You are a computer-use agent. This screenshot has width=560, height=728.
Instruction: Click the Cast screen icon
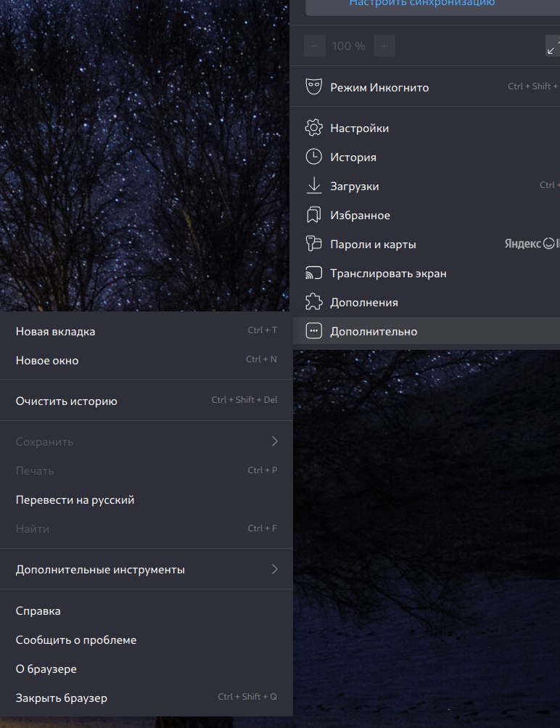coord(313,273)
